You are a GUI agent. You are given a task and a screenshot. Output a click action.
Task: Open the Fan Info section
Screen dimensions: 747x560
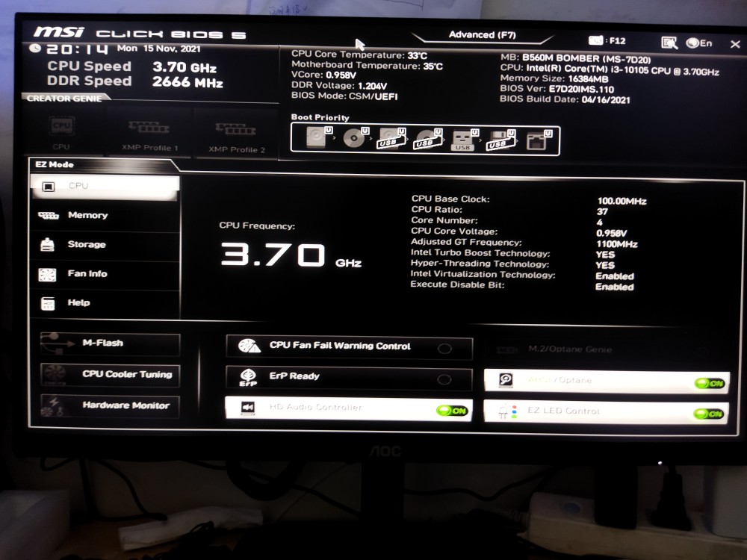[105, 274]
